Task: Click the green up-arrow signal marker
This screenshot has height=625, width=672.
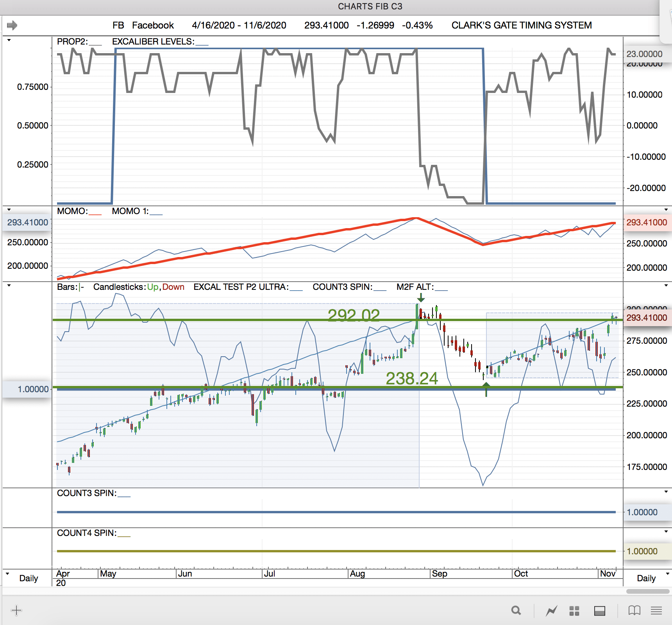Action: click(x=486, y=389)
